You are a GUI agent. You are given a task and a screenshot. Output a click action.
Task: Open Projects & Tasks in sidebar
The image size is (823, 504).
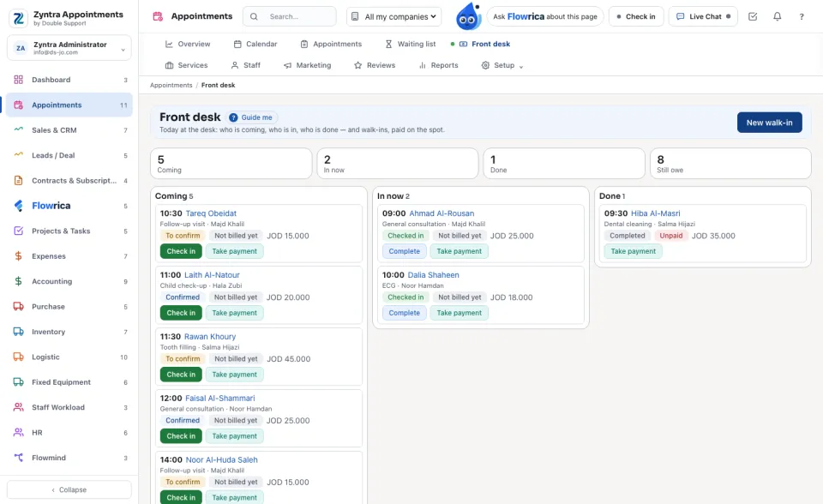(69, 231)
